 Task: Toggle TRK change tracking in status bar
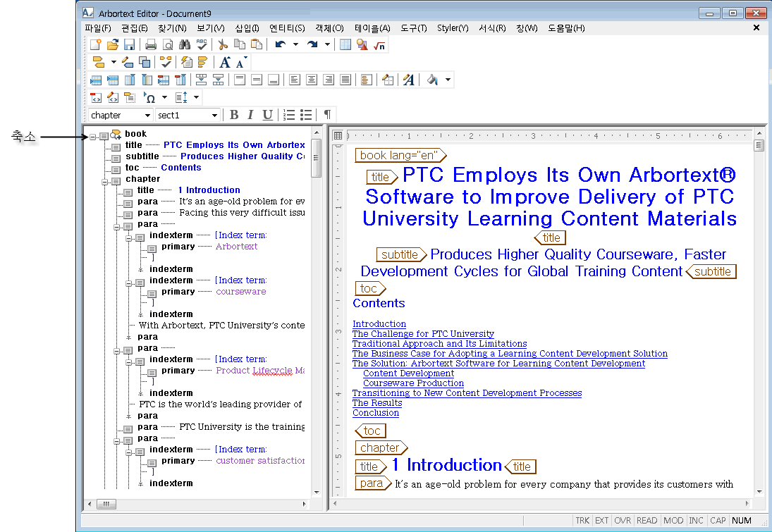coord(582,520)
